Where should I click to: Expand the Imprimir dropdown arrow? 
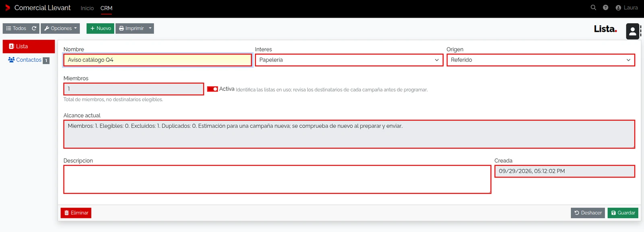(150, 28)
